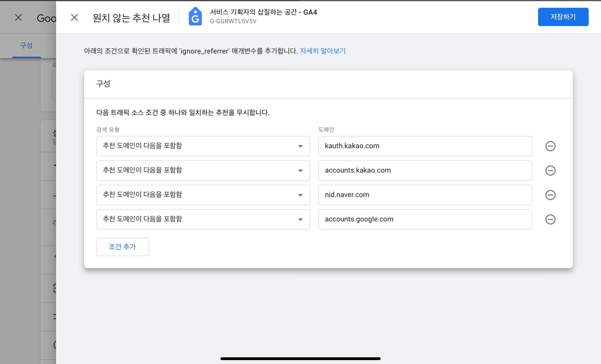Viewport: 601px width, 364px height.
Task: Remove the kauth.kakao.com condition
Action: coord(550,146)
